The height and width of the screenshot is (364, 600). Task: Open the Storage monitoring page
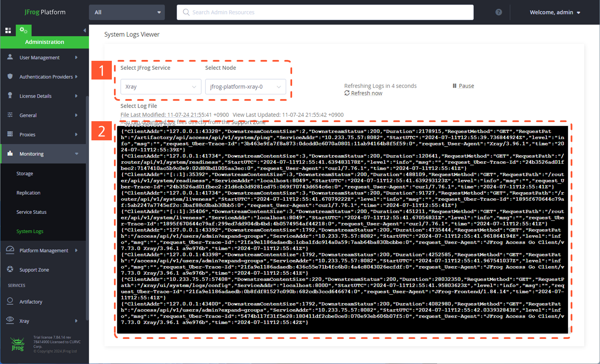coord(25,173)
